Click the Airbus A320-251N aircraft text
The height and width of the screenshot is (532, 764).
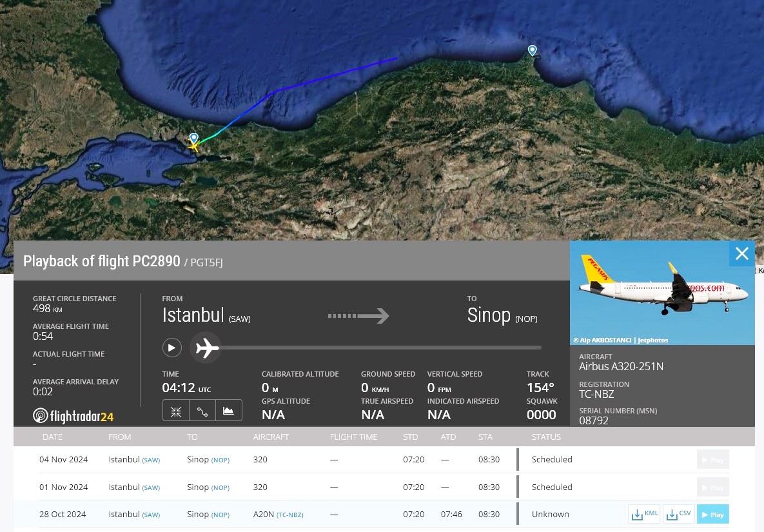tap(622, 366)
